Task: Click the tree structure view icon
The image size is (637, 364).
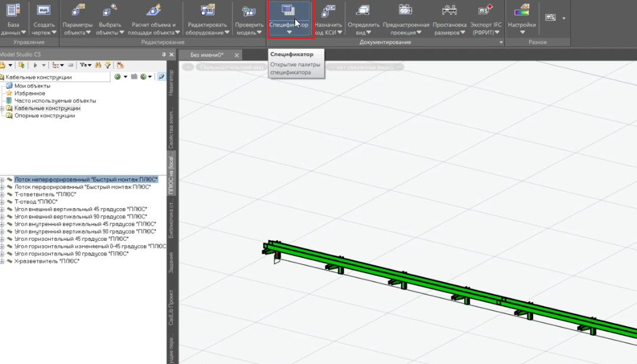Action: coord(55,65)
